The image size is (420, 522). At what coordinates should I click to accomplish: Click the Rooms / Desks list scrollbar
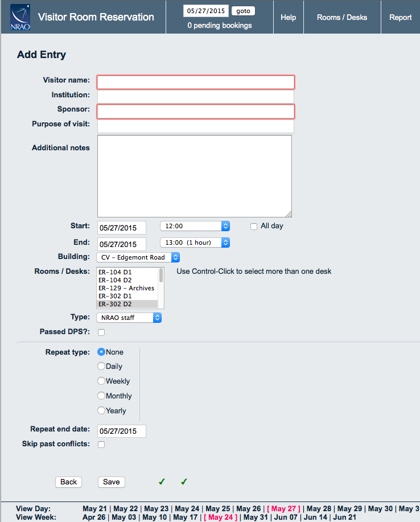click(161, 287)
